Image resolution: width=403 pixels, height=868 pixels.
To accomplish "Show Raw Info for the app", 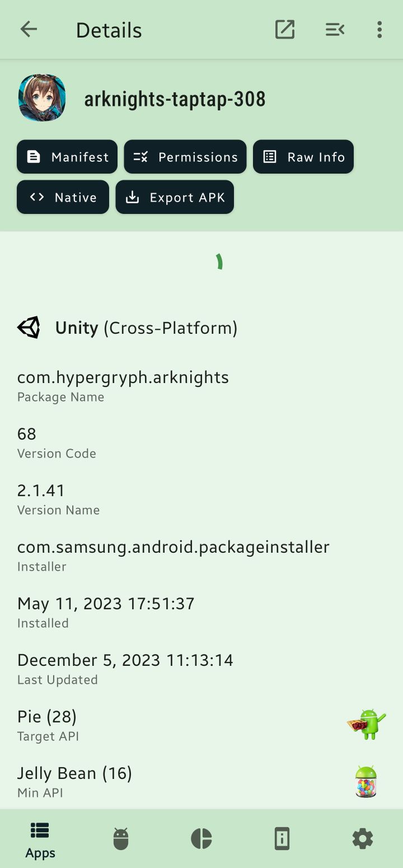I will pyautogui.click(x=303, y=157).
